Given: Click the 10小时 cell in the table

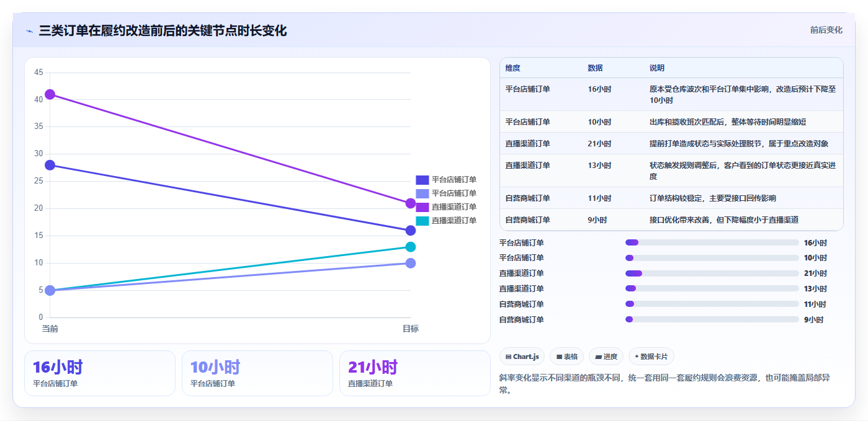Looking at the screenshot, I should 599,122.
